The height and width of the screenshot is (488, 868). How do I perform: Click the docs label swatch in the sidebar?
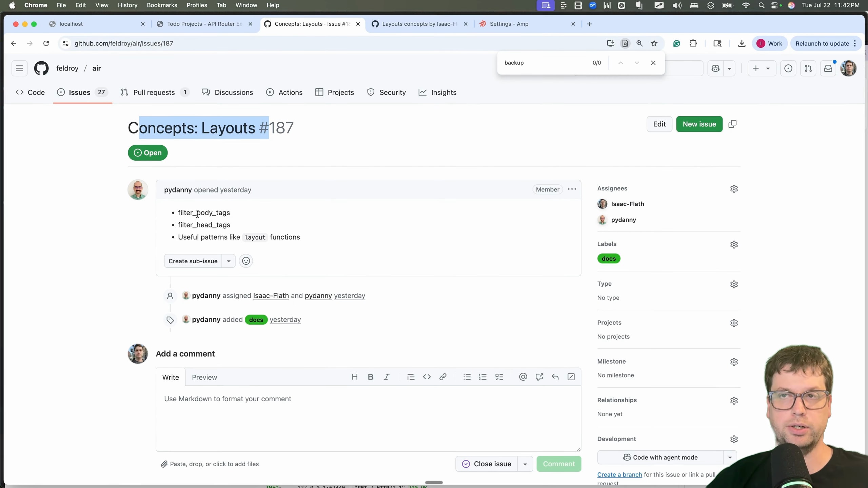pos(609,259)
